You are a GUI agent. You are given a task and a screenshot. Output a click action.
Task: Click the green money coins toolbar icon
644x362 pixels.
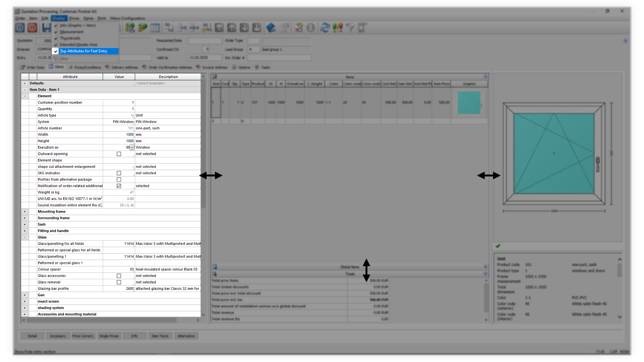pos(142,28)
